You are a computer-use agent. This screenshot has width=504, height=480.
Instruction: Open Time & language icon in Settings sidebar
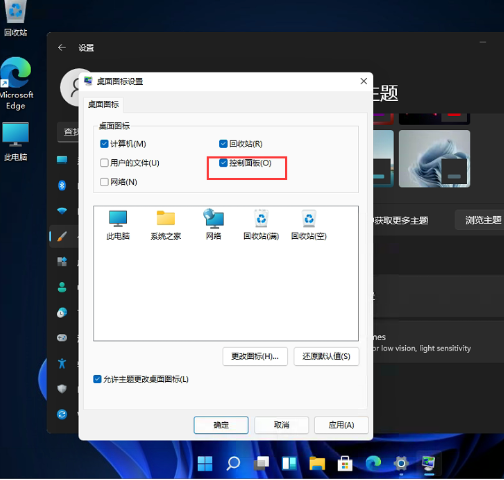tap(62, 313)
